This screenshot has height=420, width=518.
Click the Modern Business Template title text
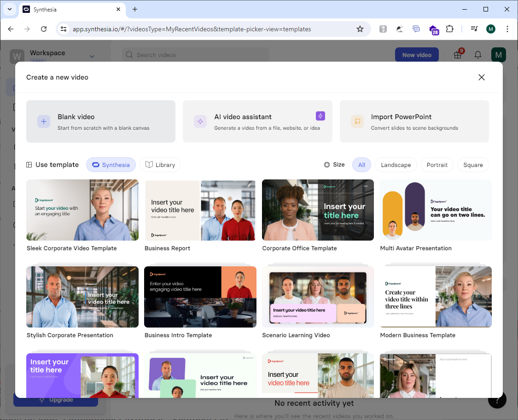pyautogui.click(x=418, y=335)
